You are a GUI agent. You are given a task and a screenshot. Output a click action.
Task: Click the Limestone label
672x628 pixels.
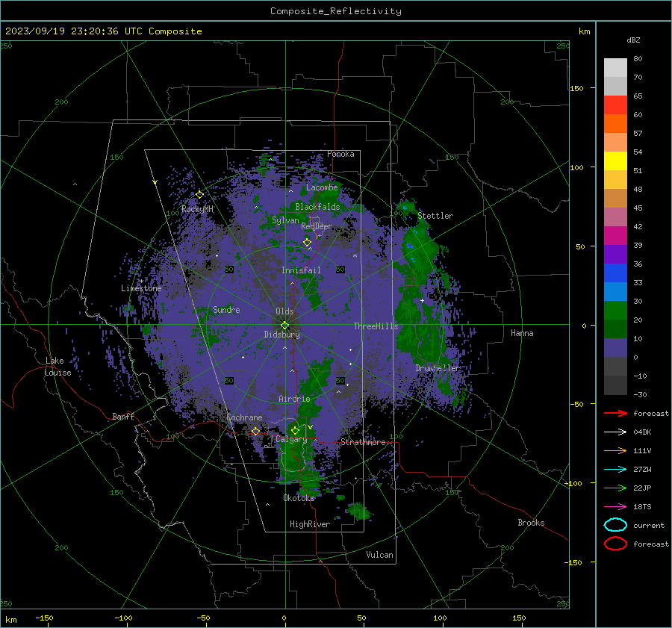pyautogui.click(x=141, y=288)
